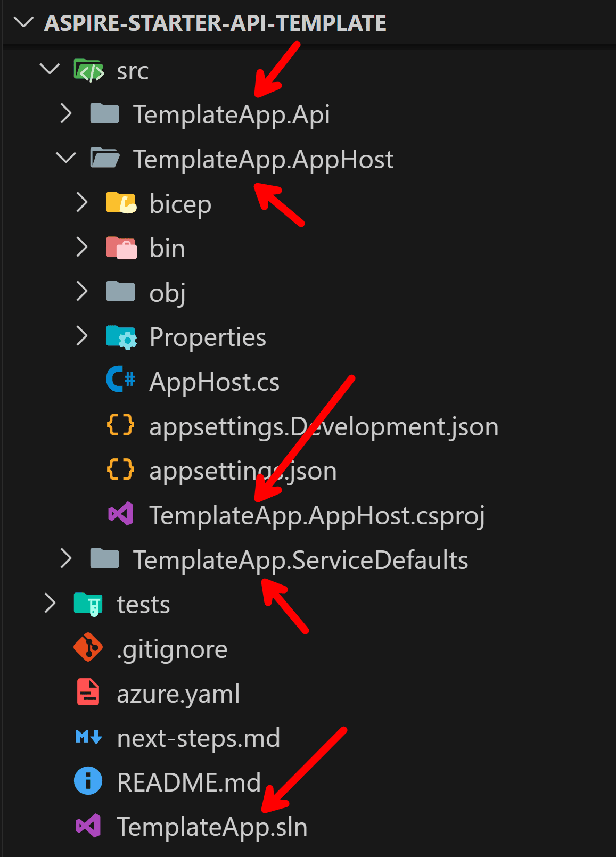
Task: Expand the TemplateApp.Api folder chevron
Action: (66, 113)
